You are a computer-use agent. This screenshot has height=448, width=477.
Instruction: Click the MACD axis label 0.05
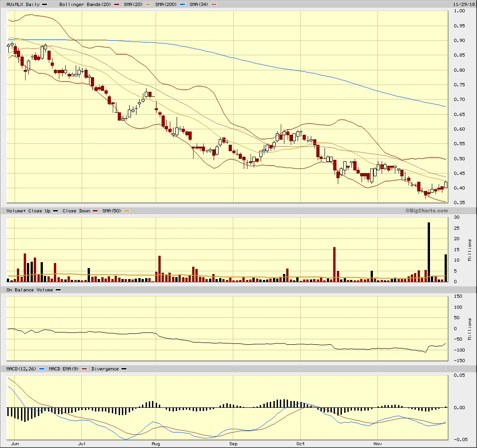pos(459,375)
